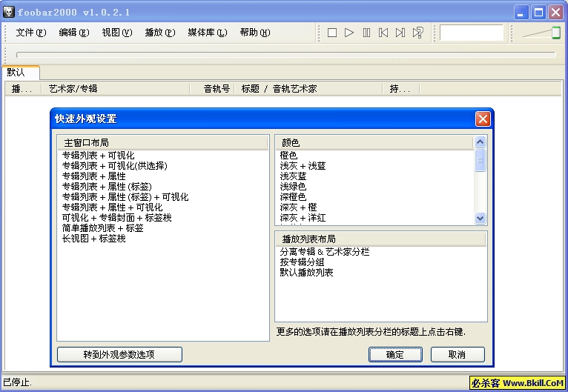Open the 帮助(H) menu
568x392 pixels.
click(254, 33)
